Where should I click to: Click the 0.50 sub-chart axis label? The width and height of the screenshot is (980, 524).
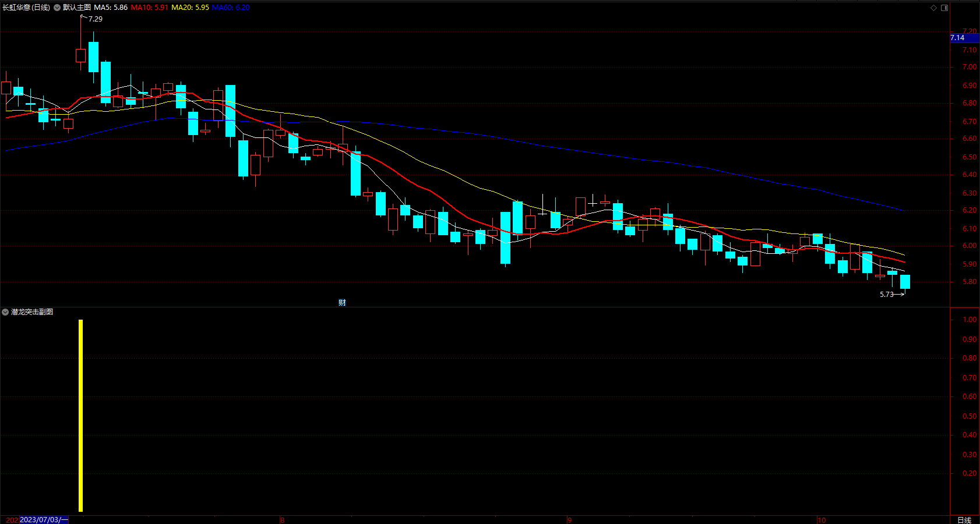tap(970, 416)
